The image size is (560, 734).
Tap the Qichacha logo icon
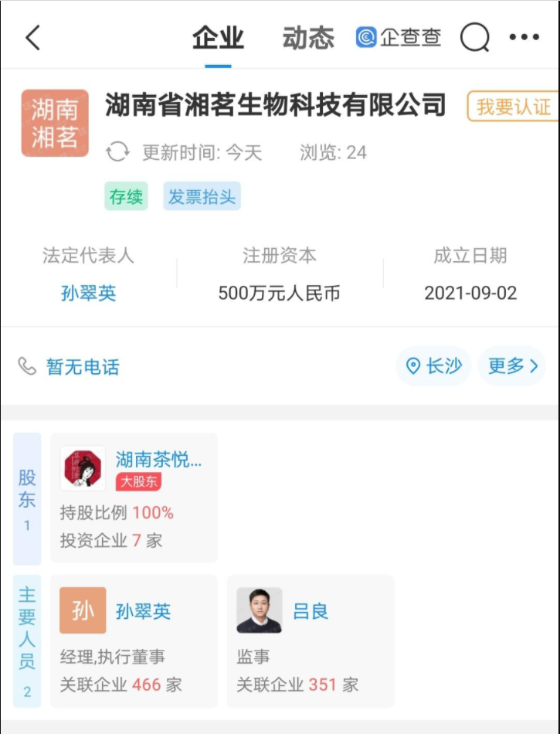366,37
